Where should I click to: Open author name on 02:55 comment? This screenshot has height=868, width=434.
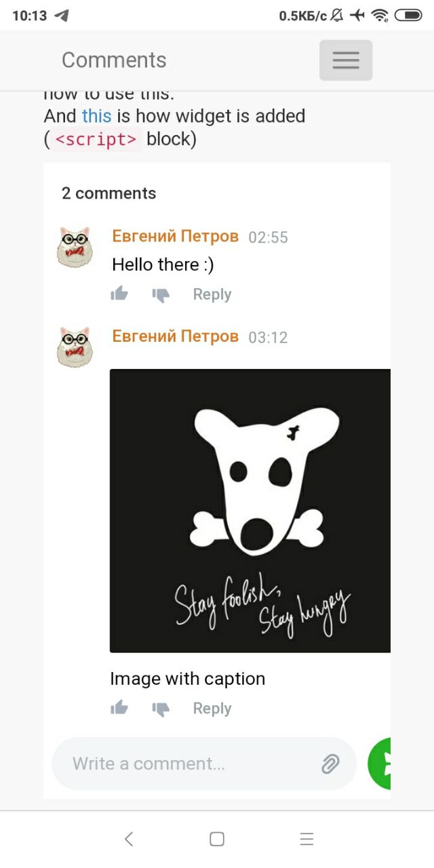175,236
